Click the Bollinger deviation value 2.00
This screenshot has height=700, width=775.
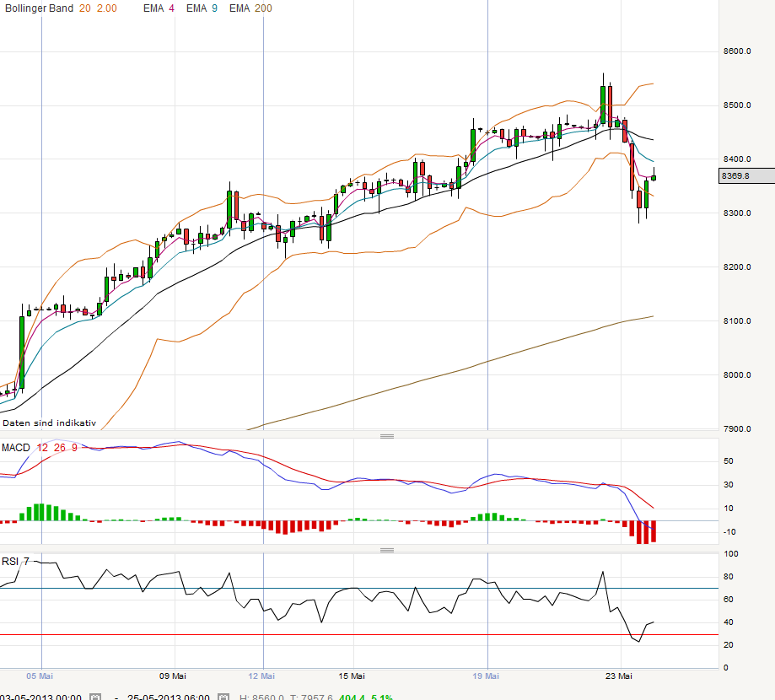[107, 8]
